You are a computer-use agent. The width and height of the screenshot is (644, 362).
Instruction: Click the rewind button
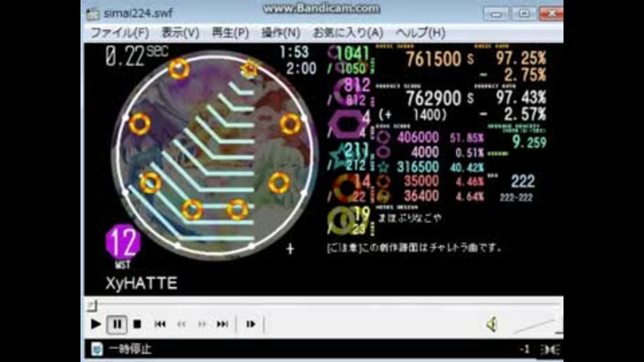coord(181,324)
